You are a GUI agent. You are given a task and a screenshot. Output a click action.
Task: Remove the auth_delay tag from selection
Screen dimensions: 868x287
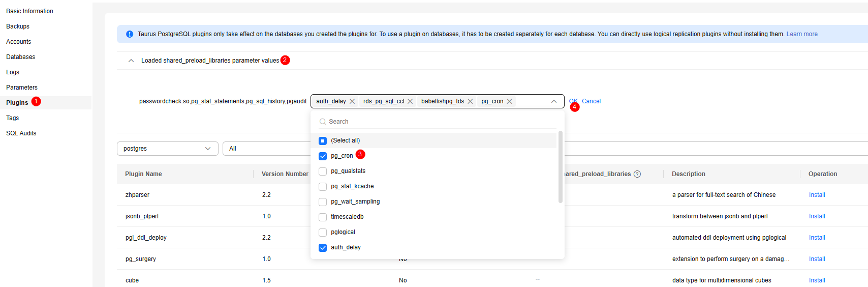click(352, 101)
